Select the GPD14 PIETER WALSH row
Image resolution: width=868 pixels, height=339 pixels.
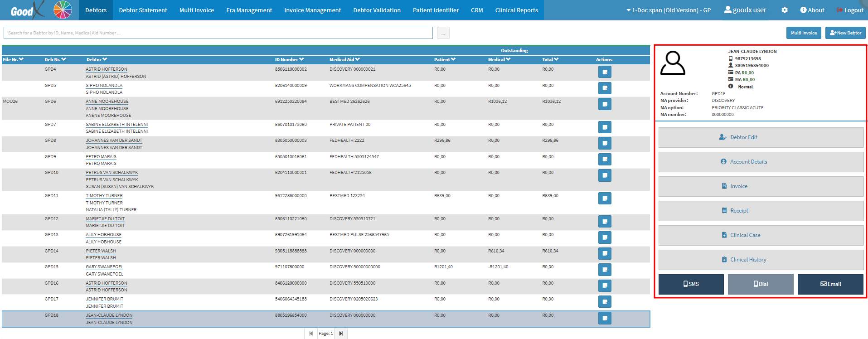326,254
